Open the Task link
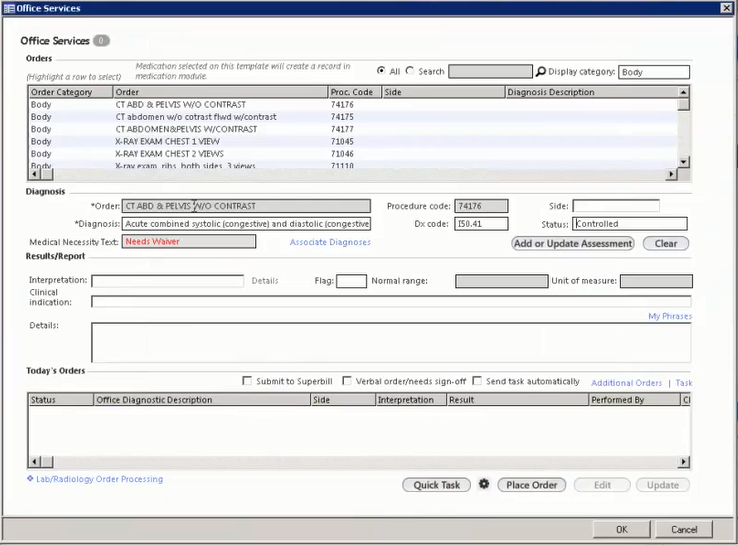Screen dimensions: 738x545 click(x=683, y=383)
